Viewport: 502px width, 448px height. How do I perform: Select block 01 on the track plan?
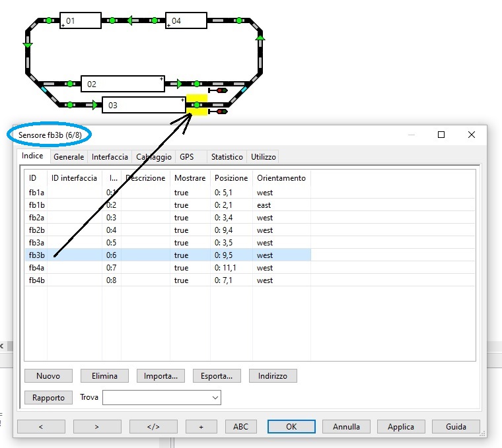(x=81, y=21)
